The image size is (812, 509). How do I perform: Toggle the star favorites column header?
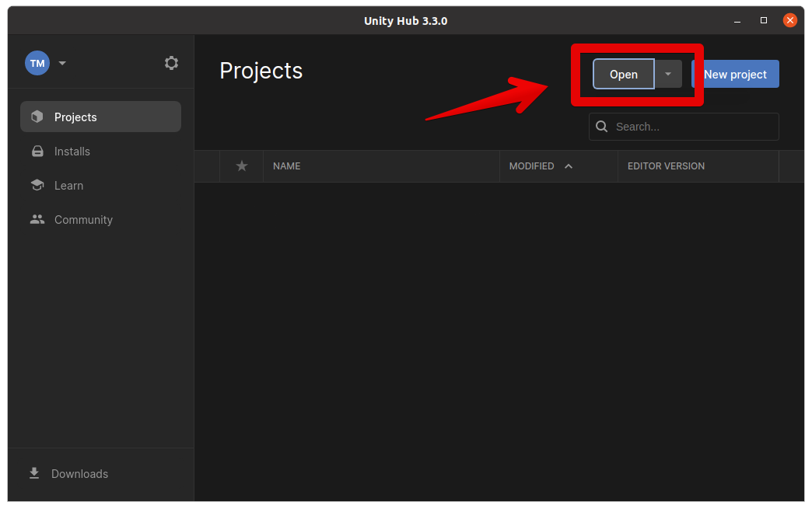[x=241, y=166]
